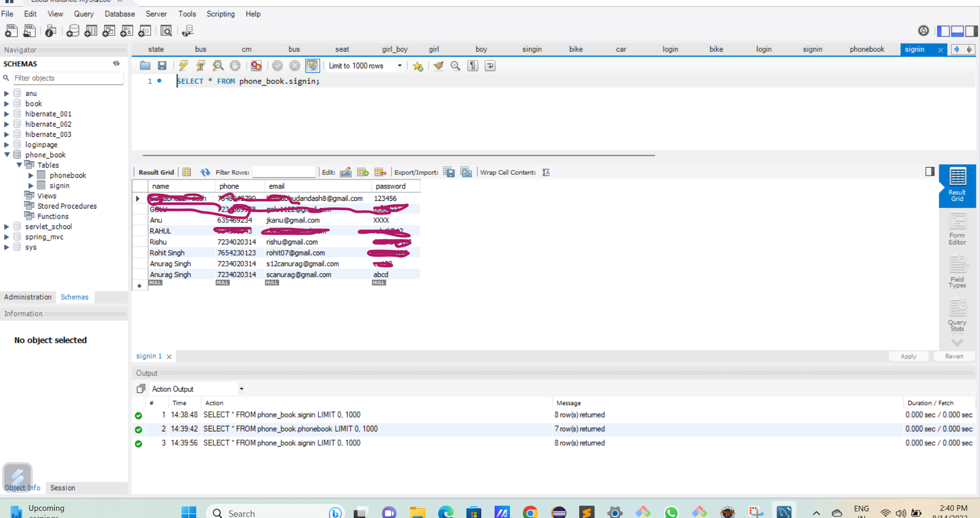Open the Limit to 1000 rows dropdown
980x518 pixels.
click(x=399, y=66)
